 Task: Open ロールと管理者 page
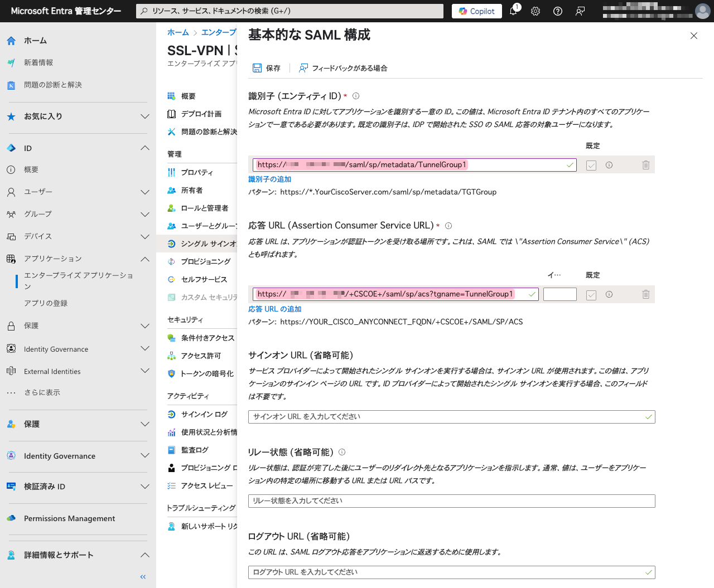tap(205, 208)
